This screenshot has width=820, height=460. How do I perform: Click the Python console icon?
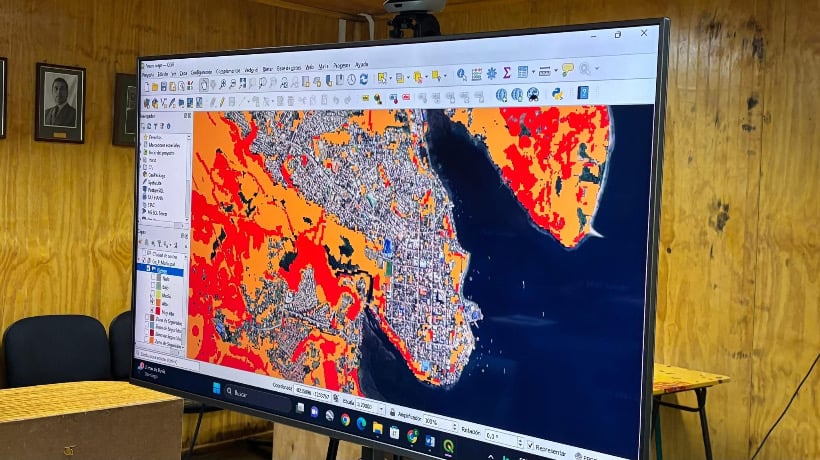pyautogui.click(x=557, y=94)
